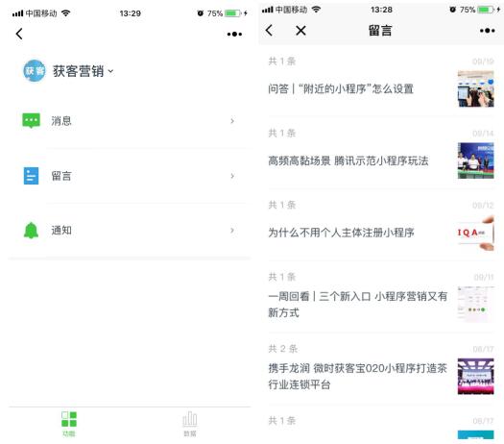Go back from the 留言 page
Viewport: 504px width, 444px height.
(270, 30)
